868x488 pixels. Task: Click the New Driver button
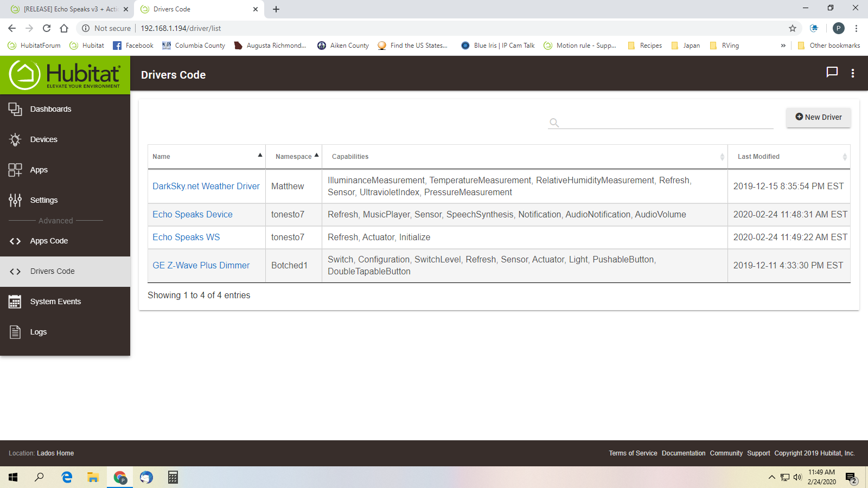818,117
